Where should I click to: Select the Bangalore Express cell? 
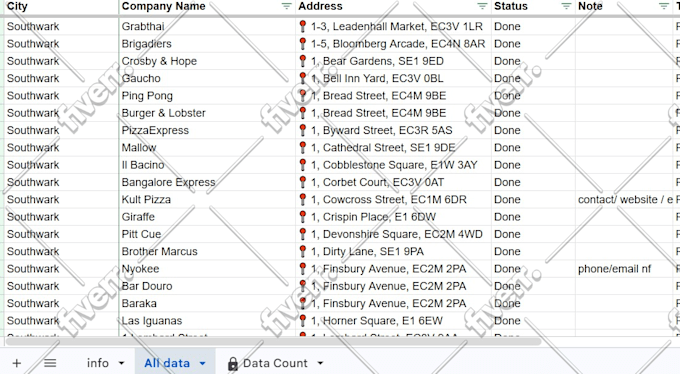coord(207,183)
